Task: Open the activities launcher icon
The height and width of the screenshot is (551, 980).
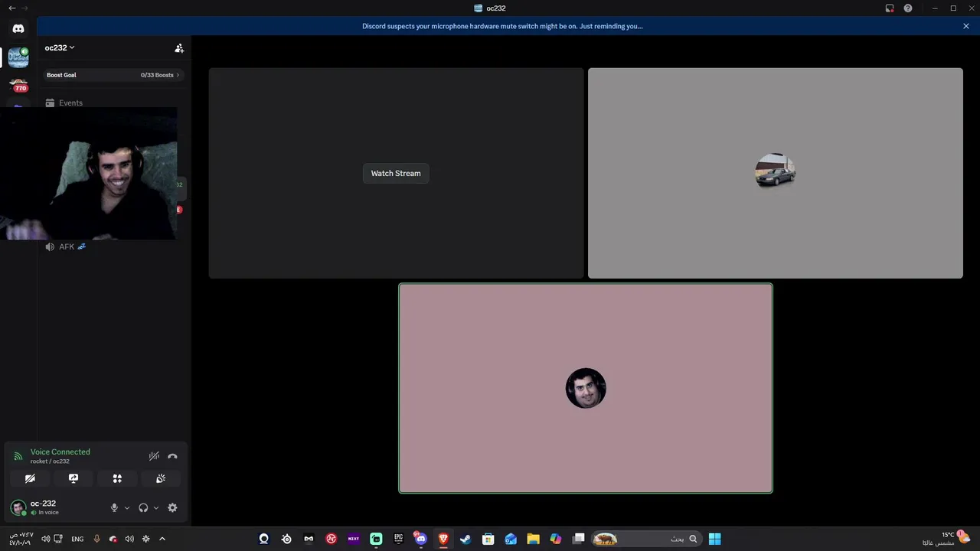Action: [117, 478]
